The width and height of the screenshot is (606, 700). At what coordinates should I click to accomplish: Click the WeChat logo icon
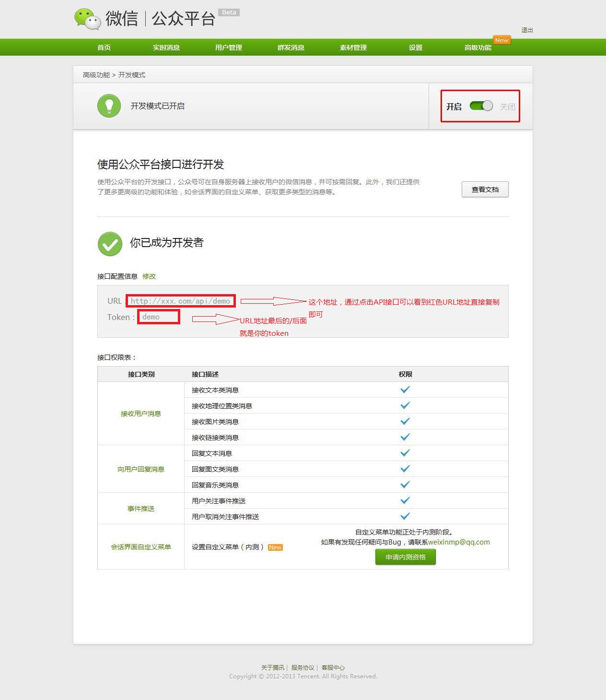point(87,19)
